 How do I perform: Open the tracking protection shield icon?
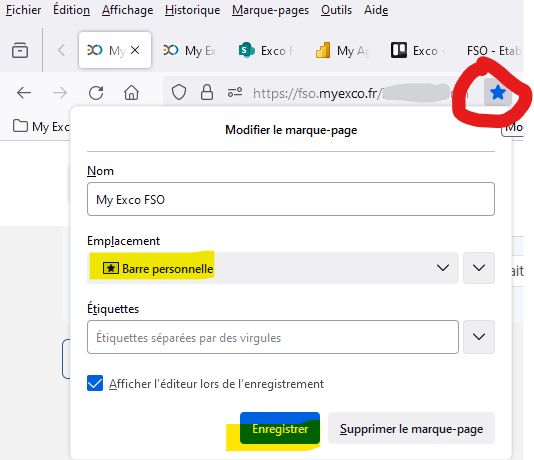(x=179, y=92)
